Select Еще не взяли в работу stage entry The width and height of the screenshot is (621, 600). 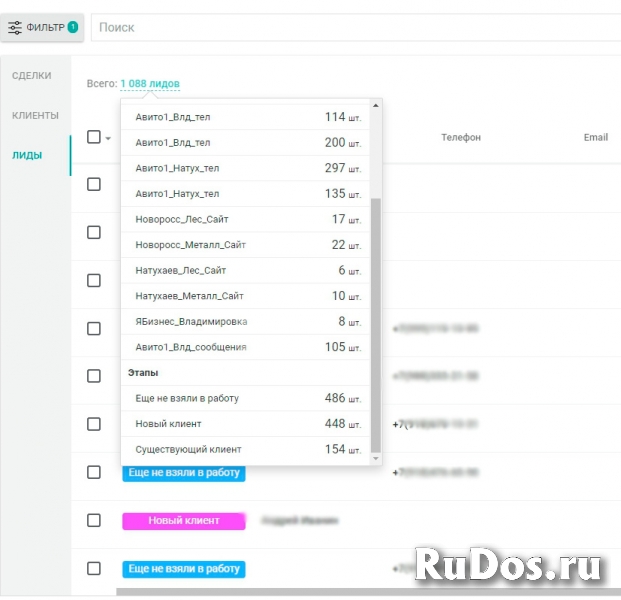(187, 398)
